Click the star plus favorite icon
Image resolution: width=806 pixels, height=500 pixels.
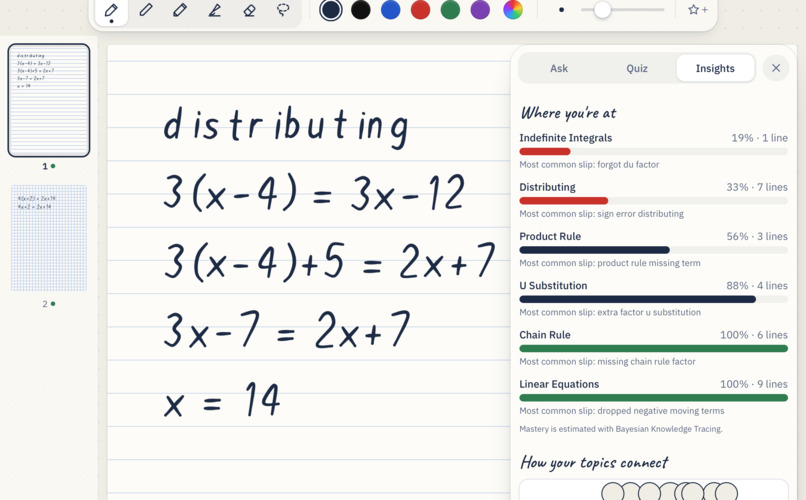point(698,10)
